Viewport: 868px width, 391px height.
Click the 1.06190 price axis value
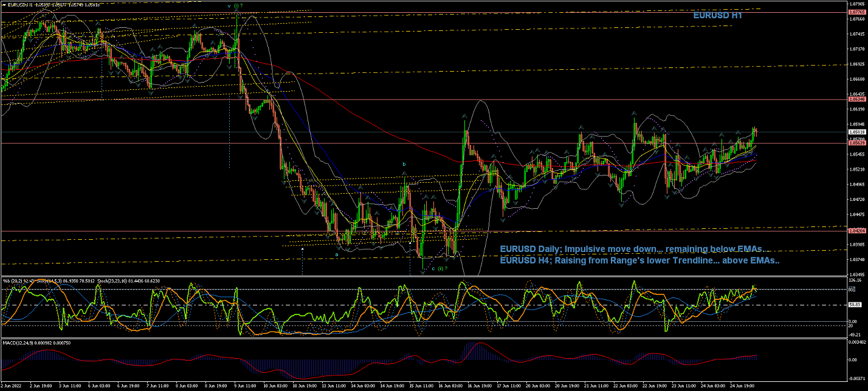pos(858,109)
